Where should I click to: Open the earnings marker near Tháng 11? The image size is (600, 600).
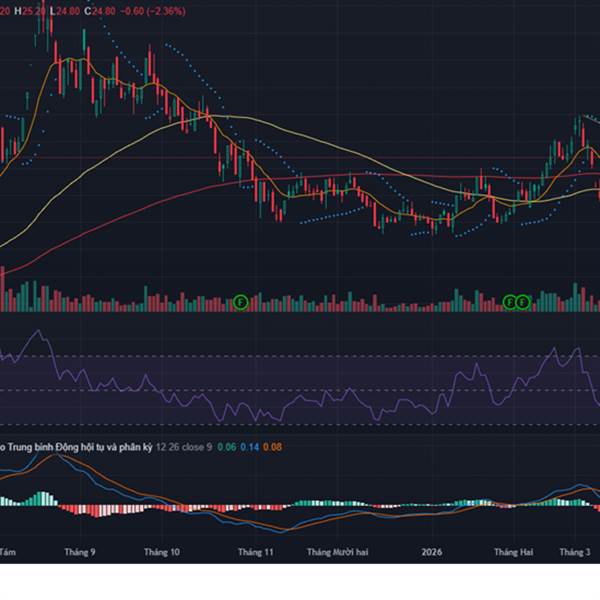click(241, 302)
